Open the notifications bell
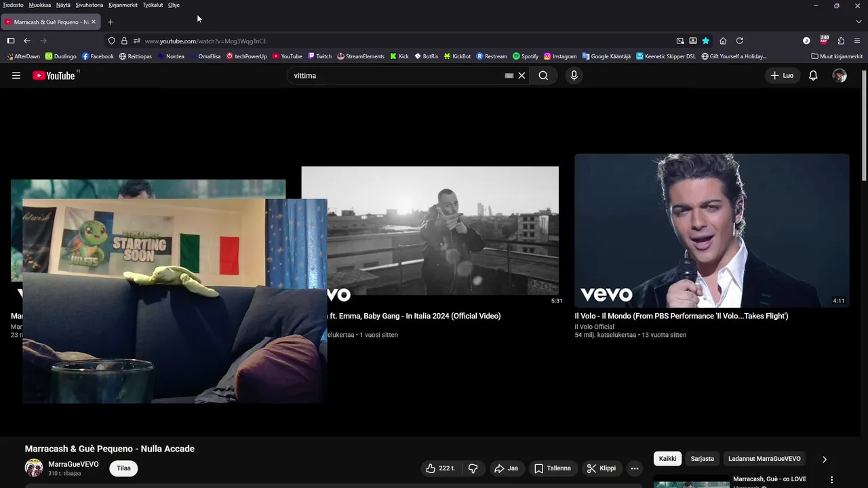This screenshot has width=868, height=488. tap(813, 75)
